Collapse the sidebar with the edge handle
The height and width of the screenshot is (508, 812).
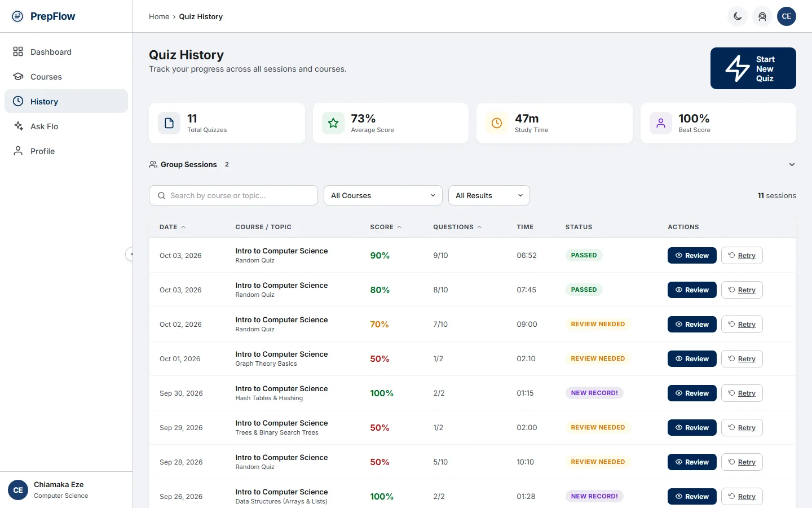(131, 254)
